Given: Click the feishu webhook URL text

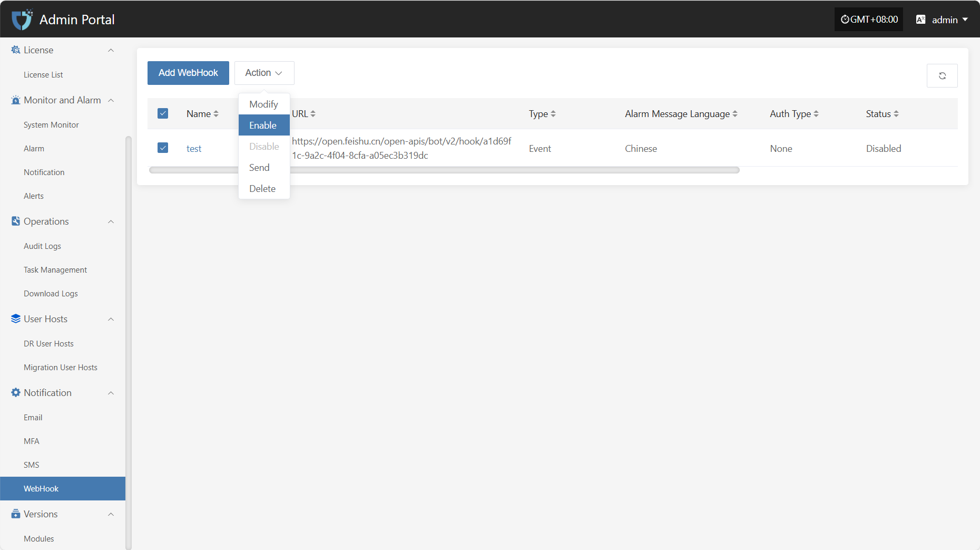Looking at the screenshot, I should tap(401, 148).
